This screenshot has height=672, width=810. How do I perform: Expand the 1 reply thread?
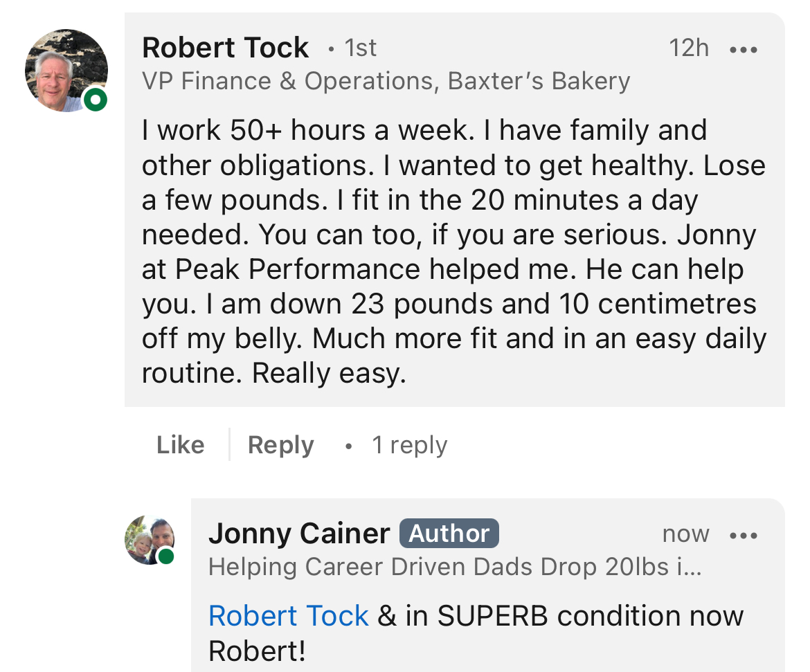click(x=409, y=445)
